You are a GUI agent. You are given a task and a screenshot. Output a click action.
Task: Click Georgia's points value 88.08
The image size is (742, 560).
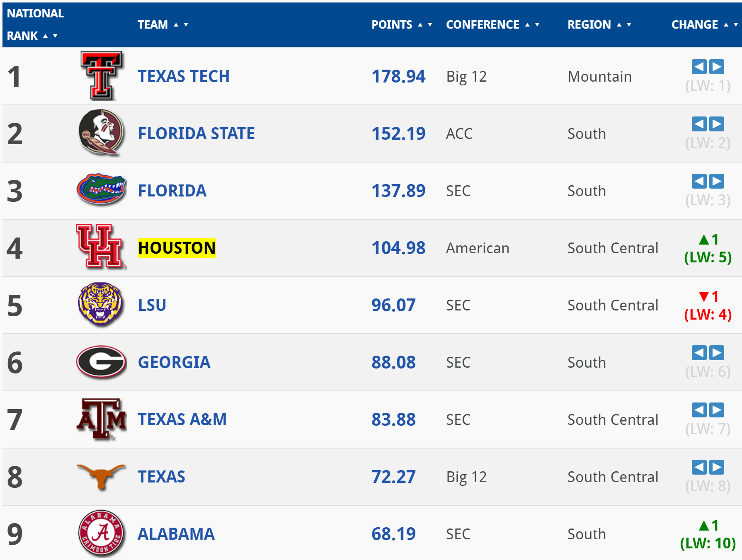[393, 362]
